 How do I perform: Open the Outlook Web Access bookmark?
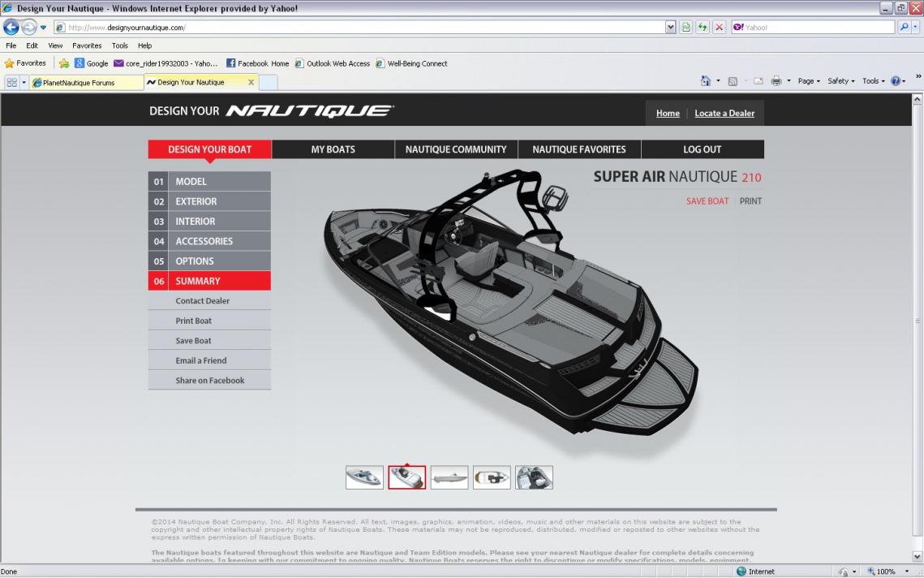pos(333,63)
